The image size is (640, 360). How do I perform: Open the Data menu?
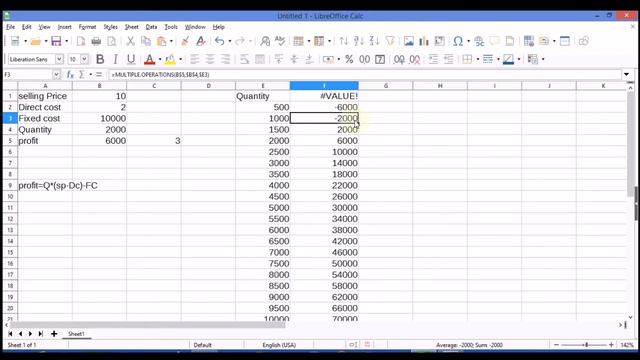(151, 27)
